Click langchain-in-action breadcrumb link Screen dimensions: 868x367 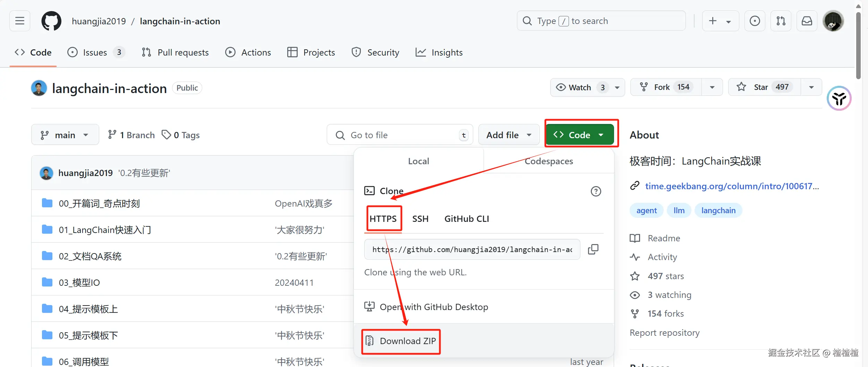coord(180,21)
